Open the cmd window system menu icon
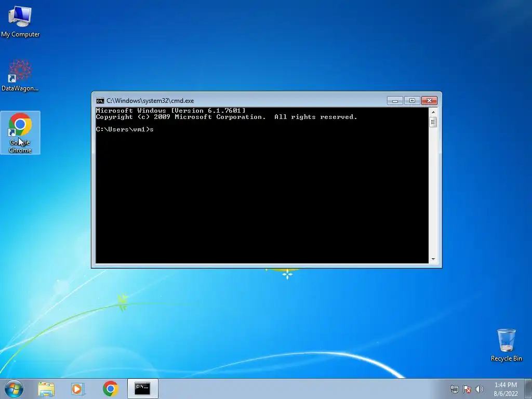Image resolution: width=532 pixels, height=399 pixels. point(100,101)
